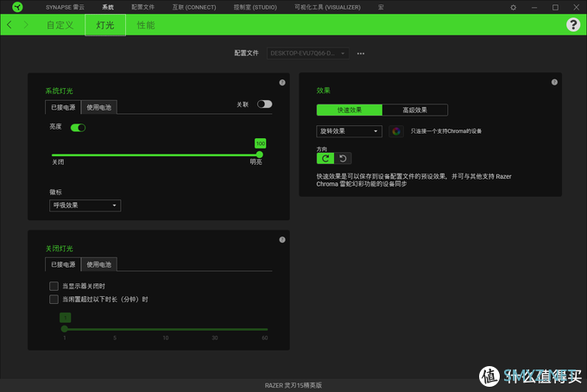Screen dimensions: 587x392
Task: Click the 60 mark on idle slider
Action: tap(265, 338)
